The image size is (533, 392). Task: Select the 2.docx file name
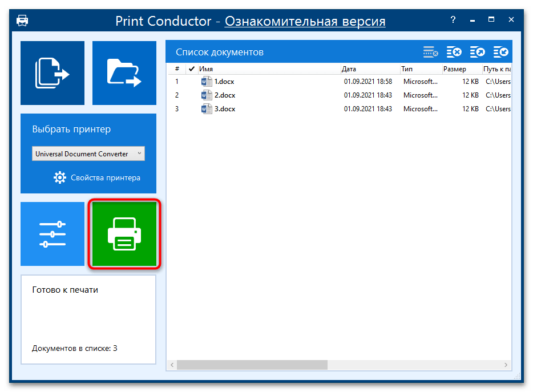[225, 95]
